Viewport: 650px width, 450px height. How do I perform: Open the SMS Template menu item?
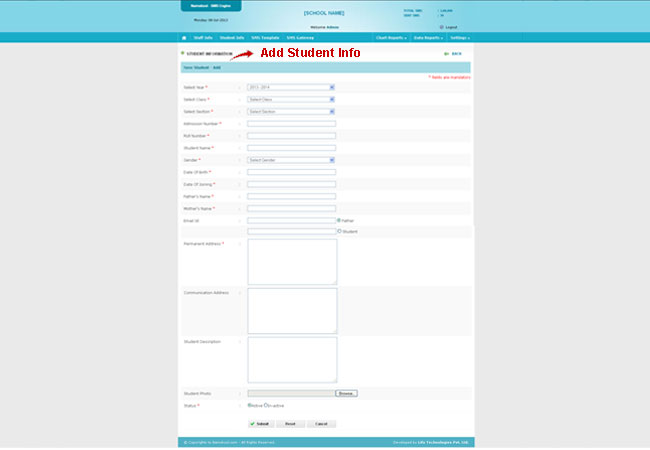pyautogui.click(x=265, y=38)
